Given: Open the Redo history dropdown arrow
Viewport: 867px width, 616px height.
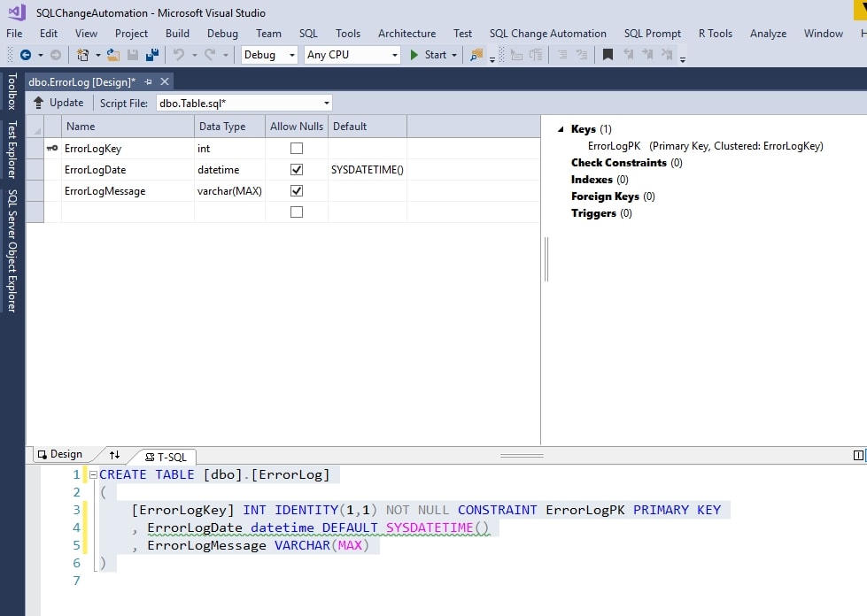Looking at the screenshot, I should 226,55.
